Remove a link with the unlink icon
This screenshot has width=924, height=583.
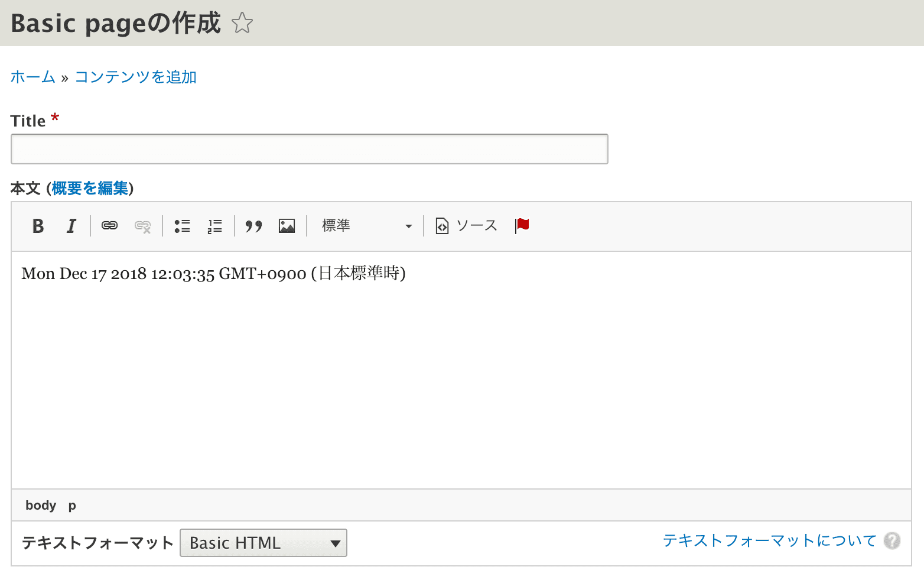coord(142,225)
